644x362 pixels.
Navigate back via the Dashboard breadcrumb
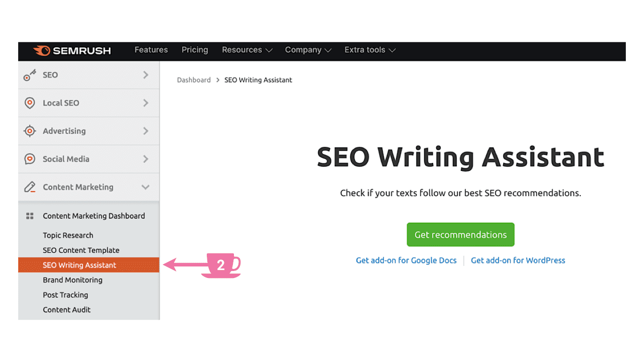tap(194, 79)
